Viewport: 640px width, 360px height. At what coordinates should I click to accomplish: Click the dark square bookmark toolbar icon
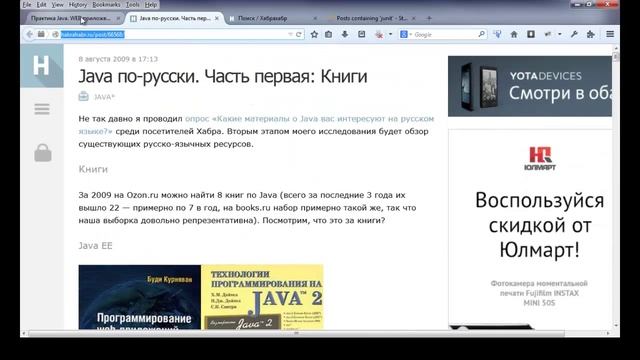(531, 35)
